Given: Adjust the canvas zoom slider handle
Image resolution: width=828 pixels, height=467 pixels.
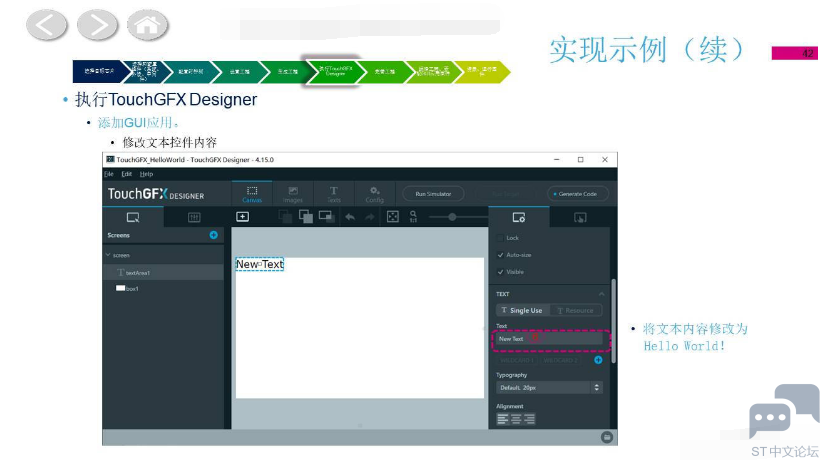Looking at the screenshot, I should click(x=452, y=217).
